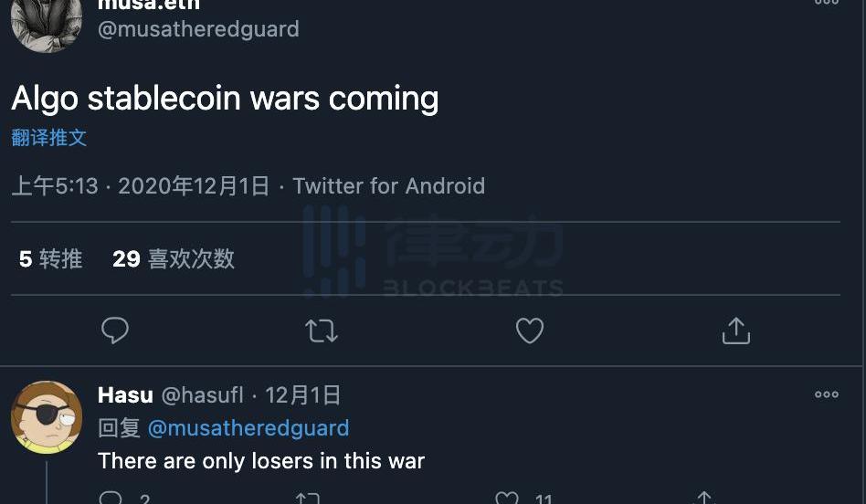Open more options menu on Hasu's reply
Screen dimensions: 866x504
[x=826, y=394]
